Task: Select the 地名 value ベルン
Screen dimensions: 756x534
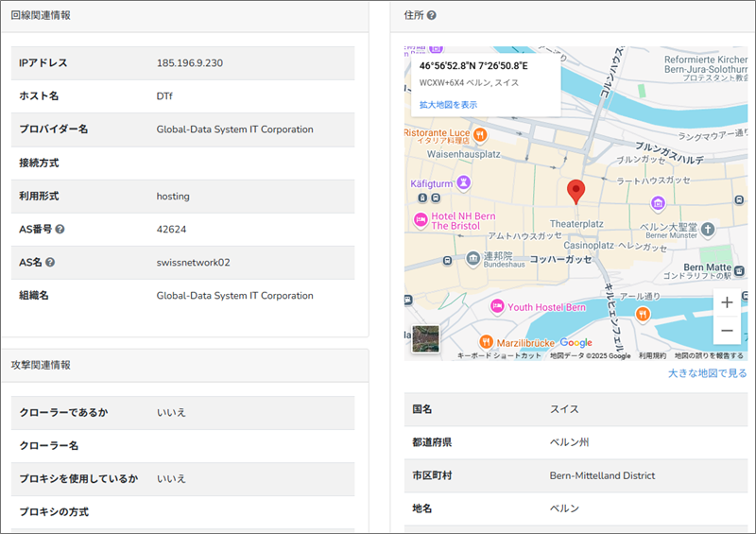Action: coord(564,508)
